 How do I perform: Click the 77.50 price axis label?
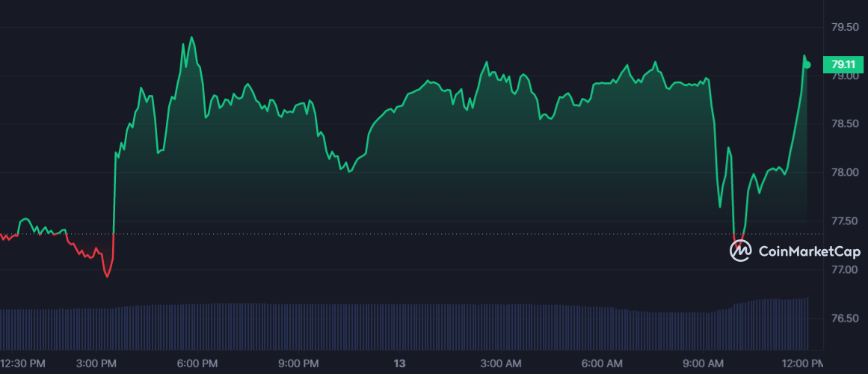(x=843, y=221)
